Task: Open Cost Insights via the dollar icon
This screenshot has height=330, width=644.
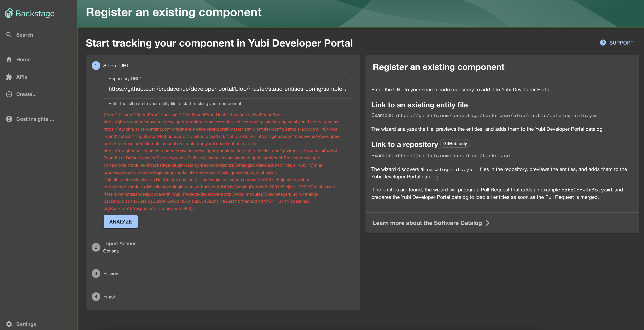Action: (9, 119)
